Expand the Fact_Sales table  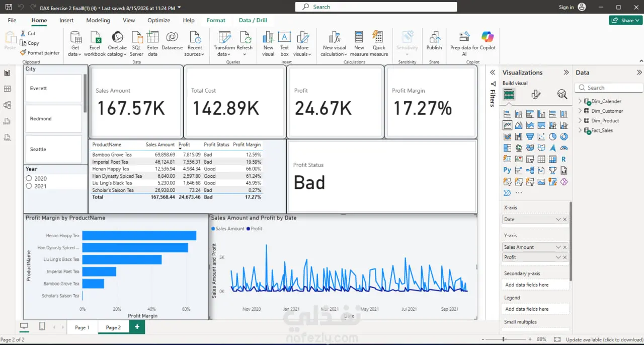pos(580,130)
